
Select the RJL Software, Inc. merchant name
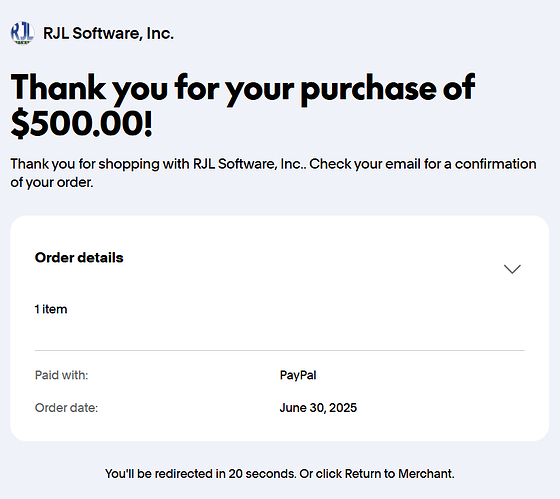pyautogui.click(x=108, y=34)
